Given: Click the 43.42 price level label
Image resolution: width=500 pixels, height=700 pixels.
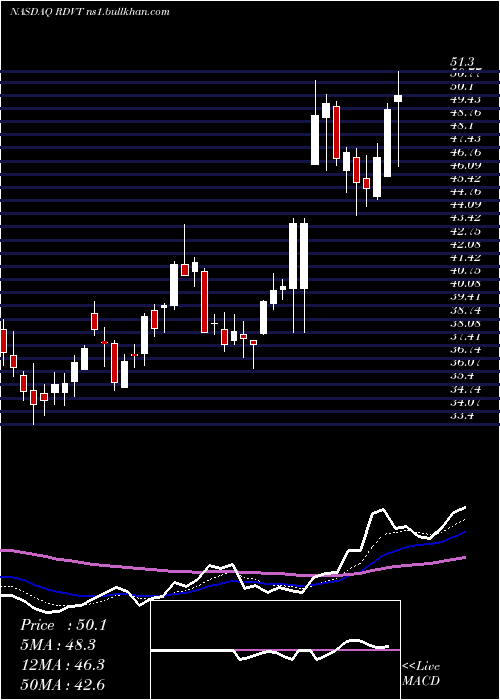Looking at the screenshot, I should point(465,217).
